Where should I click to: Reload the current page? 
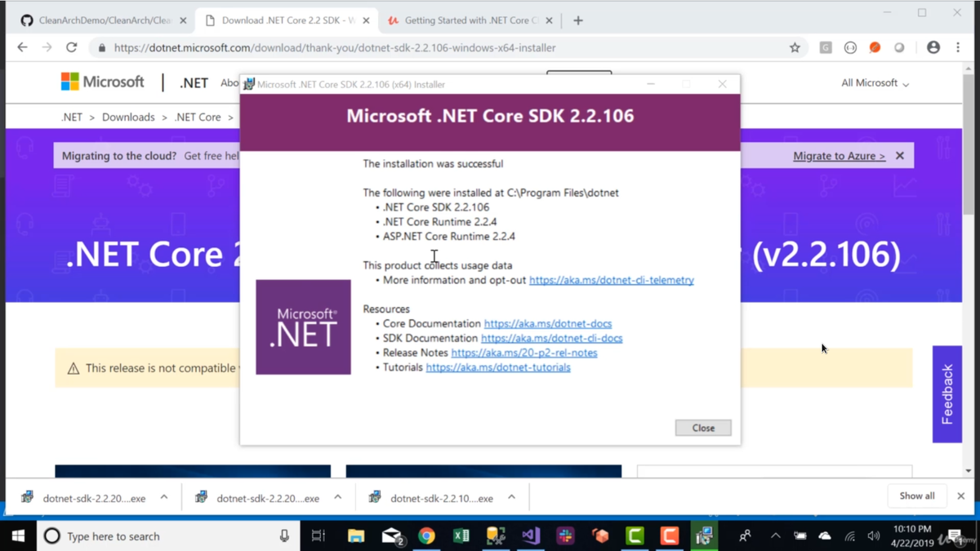[72, 47]
